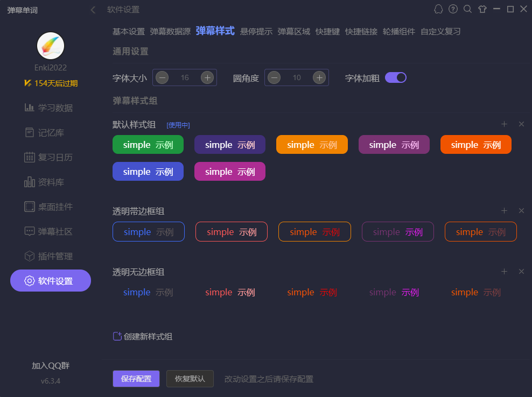Delete the 透明带边框组 style group
This screenshot has height=397, width=532.
521,211
